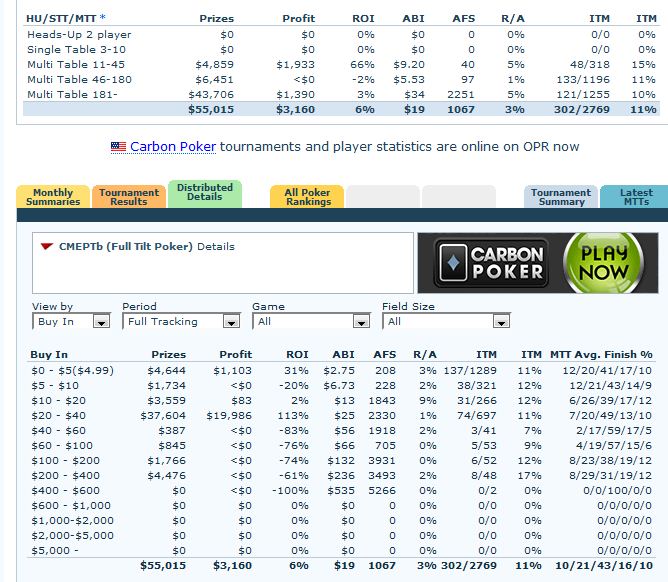668x582 pixels.
Task: Click the 10/21/43/16/10 total finish value
Action: click(x=604, y=565)
